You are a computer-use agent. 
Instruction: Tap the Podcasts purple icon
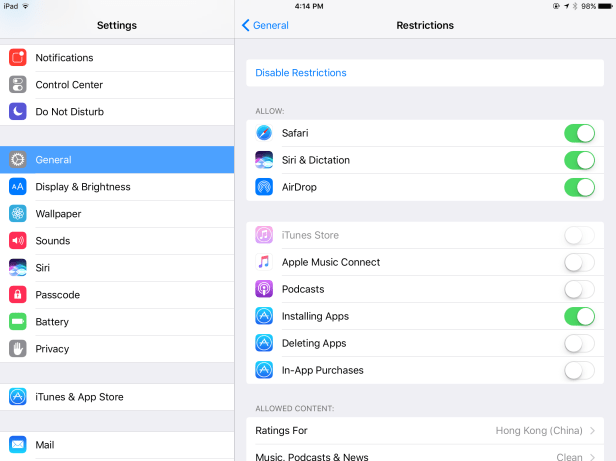264,289
